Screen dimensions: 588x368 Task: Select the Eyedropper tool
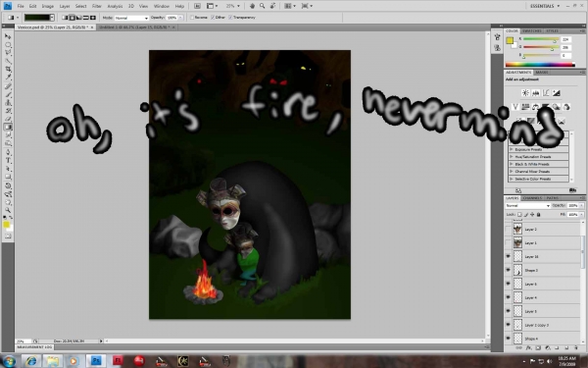(8, 78)
